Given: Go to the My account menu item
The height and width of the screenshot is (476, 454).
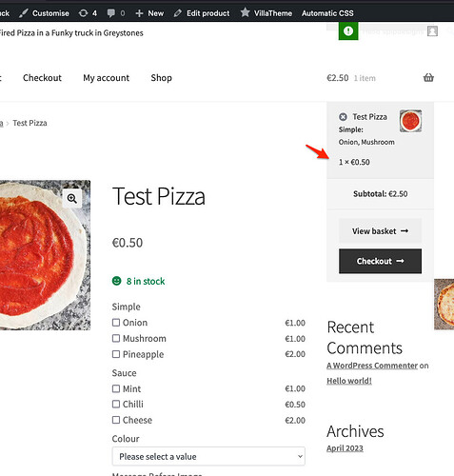Looking at the screenshot, I should [x=107, y=78].
